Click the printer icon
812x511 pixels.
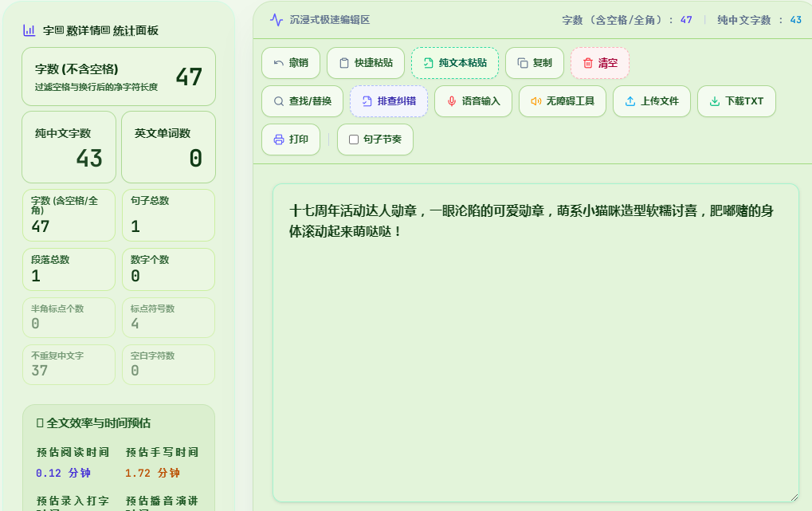click(279, 140)
